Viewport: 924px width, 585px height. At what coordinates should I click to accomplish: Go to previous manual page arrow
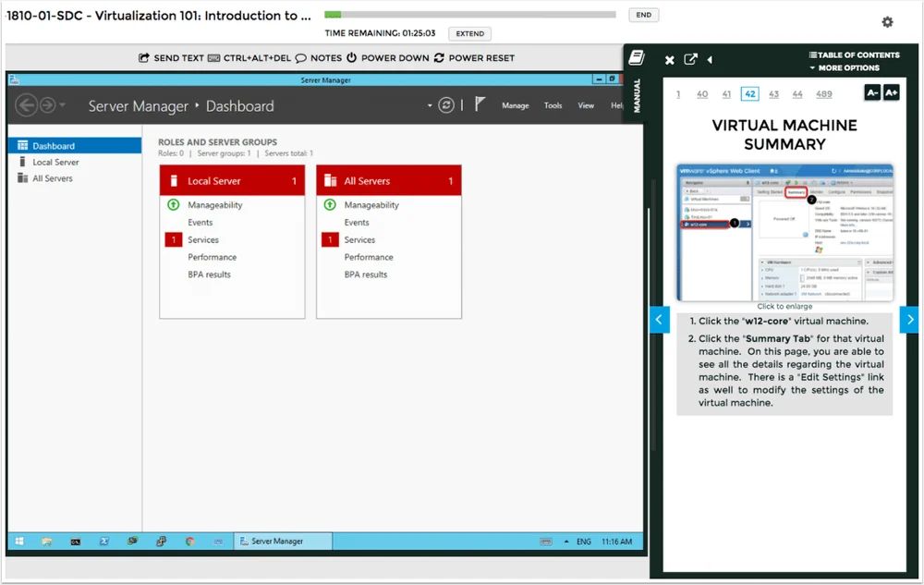660,320
